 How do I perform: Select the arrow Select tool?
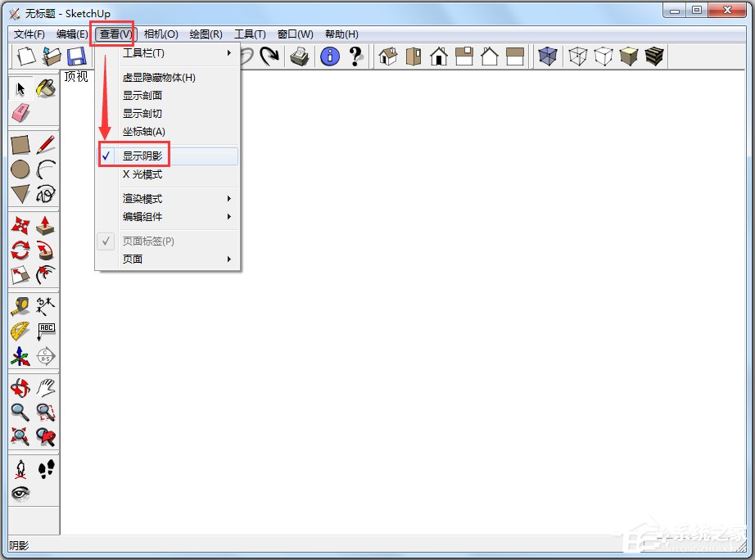coord(20,88)
